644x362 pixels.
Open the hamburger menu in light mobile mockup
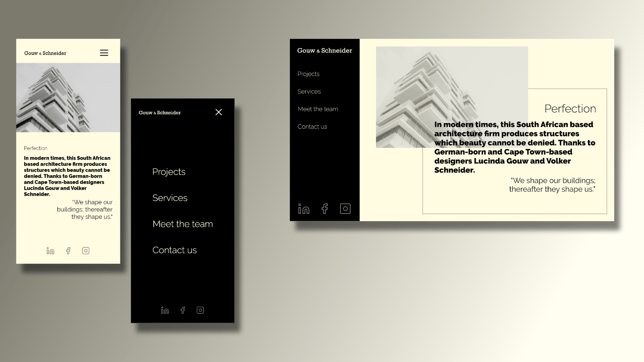tap(104, 53)
